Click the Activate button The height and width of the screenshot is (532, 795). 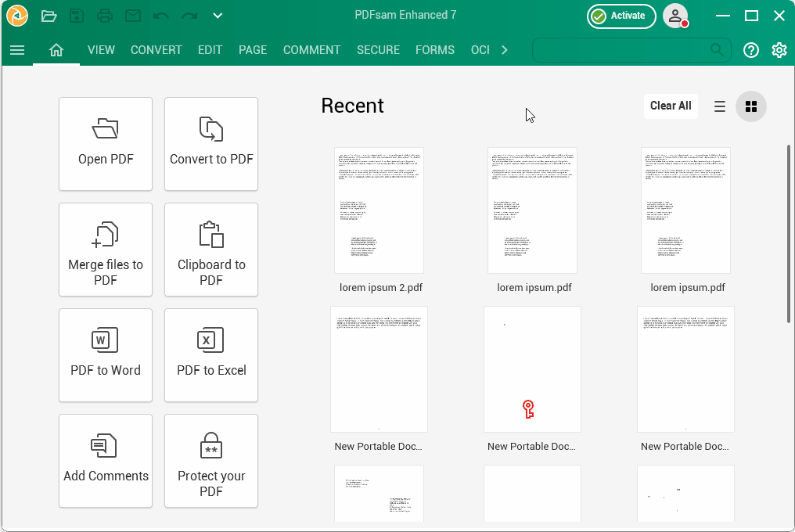(621, 16)
